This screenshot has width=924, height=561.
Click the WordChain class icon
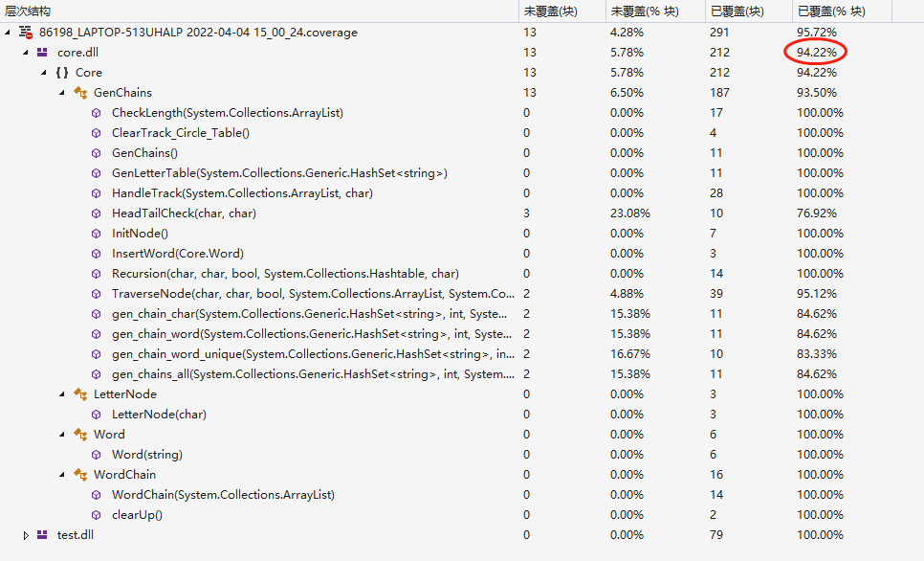pos(80,474)
